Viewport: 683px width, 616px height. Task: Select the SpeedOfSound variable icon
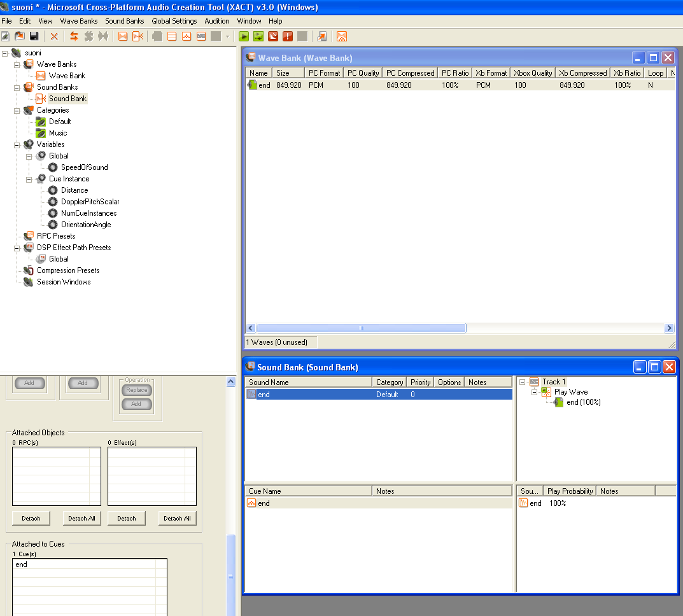click(x=53, y=167)
